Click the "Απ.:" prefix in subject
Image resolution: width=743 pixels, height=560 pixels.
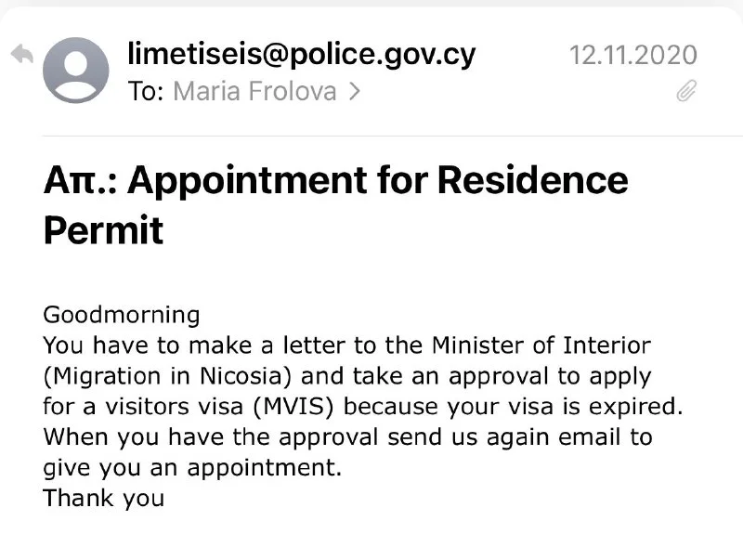(80, 179)
